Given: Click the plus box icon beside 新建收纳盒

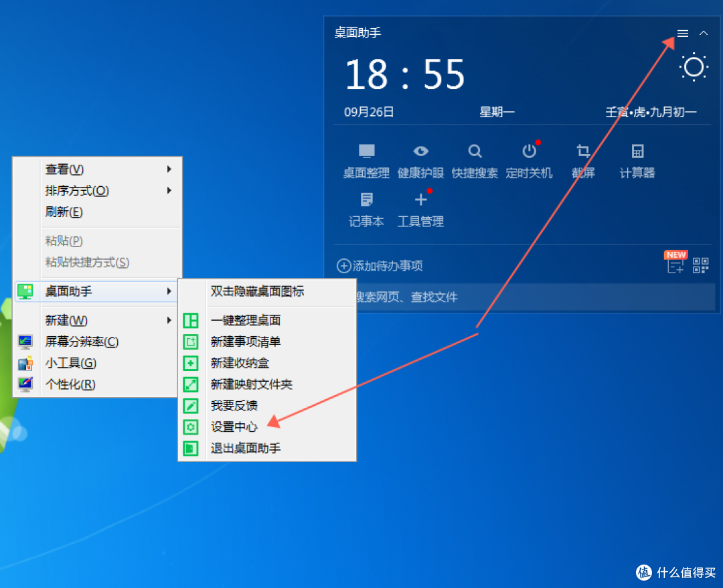Looking at the screenshot, I should (x=190, y=363).
